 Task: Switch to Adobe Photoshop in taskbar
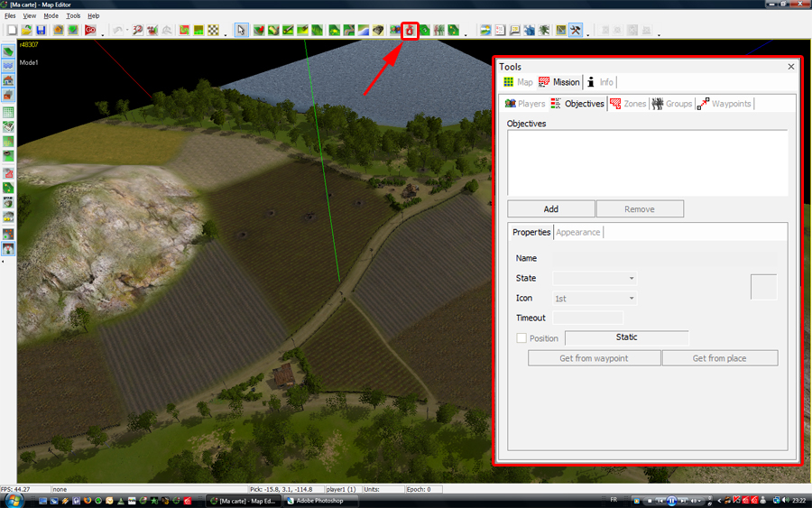click(x=320, y=501)
